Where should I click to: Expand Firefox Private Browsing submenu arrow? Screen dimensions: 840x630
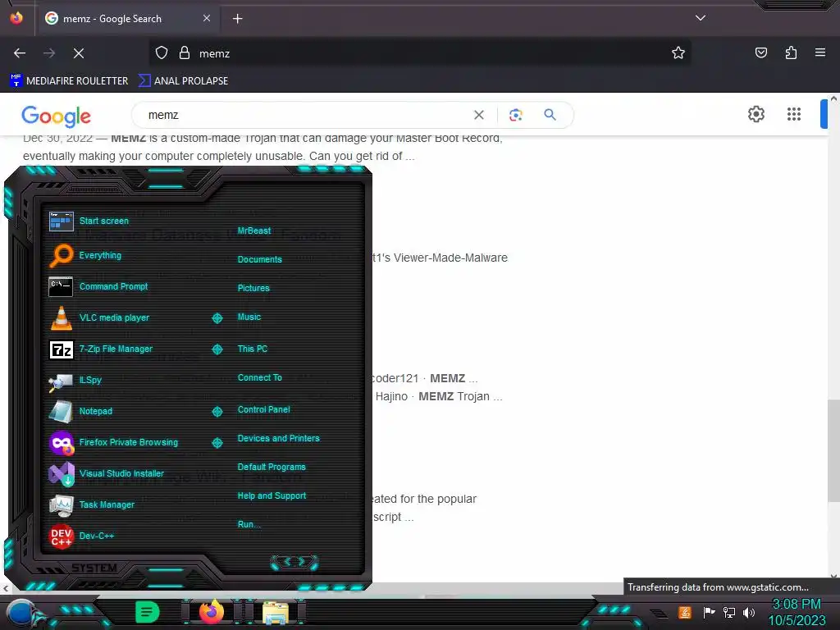click(x=217, y=442)
